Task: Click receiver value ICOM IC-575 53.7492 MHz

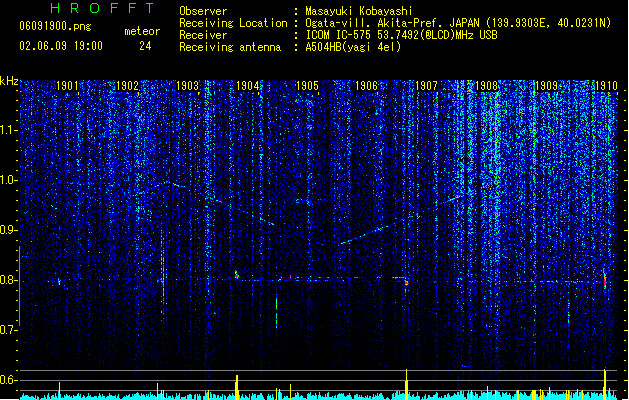Action: [x=401, y=35]
